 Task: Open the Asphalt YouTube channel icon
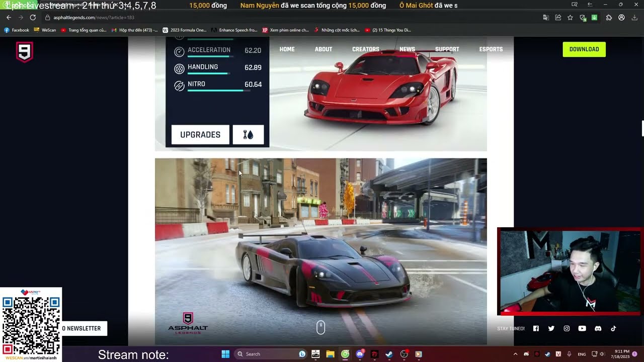(x=582, y=328)
